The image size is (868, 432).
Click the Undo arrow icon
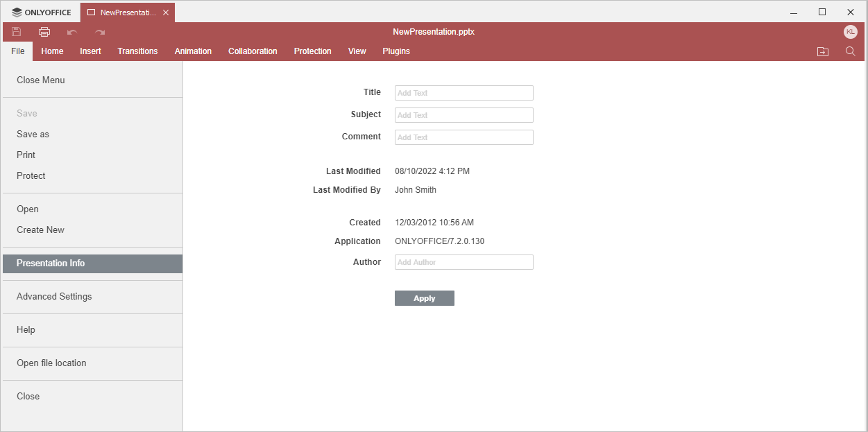point(72,32)
